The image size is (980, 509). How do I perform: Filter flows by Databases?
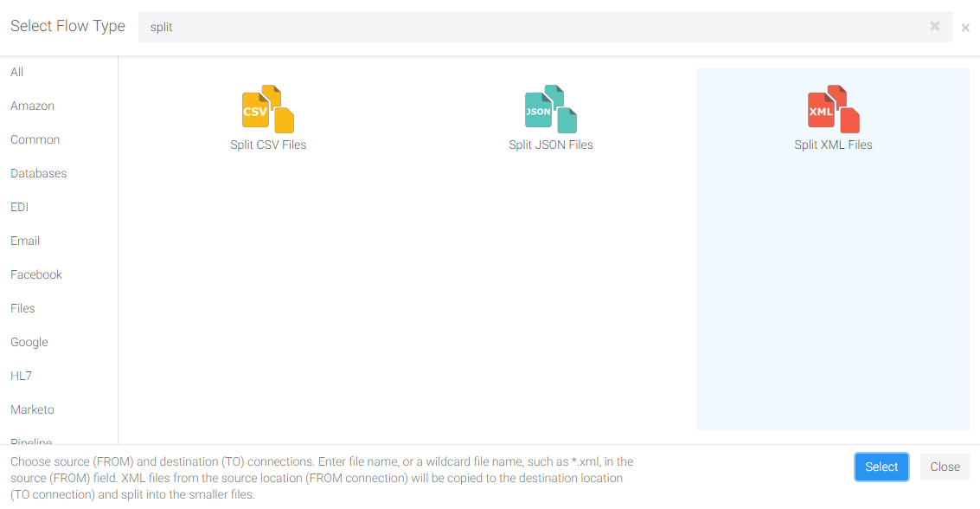pos(38,173)
